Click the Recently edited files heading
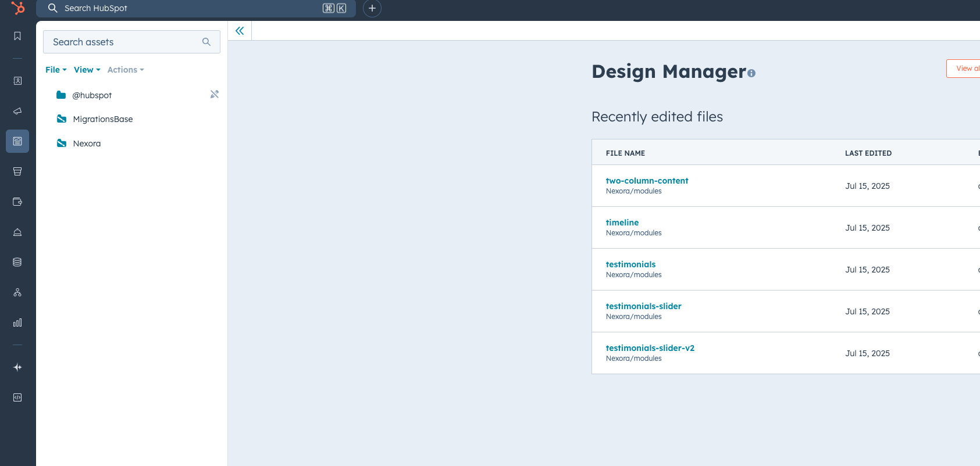The height and width of the screenshot is (466, 980). point(657,117)
